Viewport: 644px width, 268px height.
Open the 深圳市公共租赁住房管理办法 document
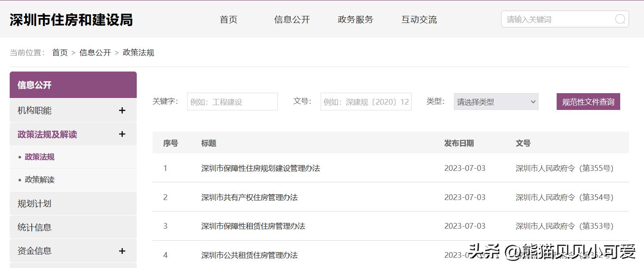249,255
